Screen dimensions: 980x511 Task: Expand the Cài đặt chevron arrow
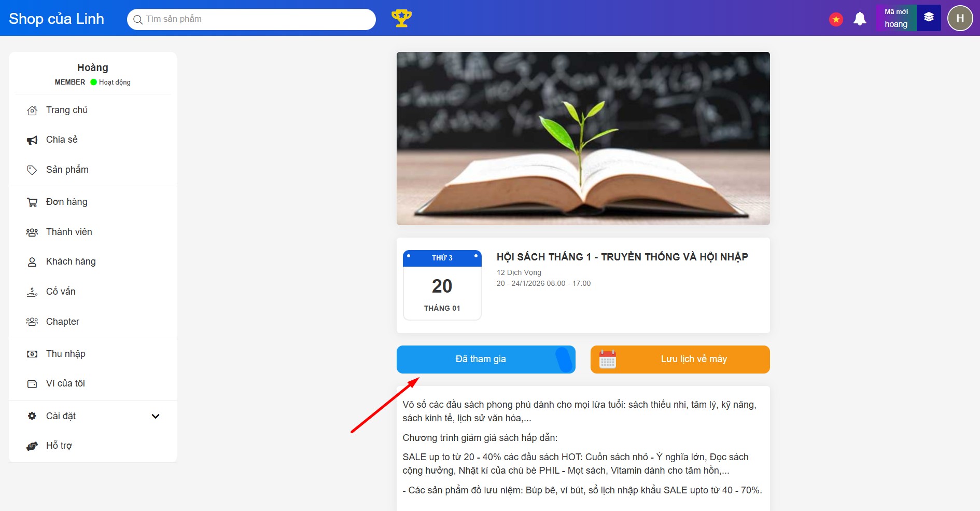[156, 416]
